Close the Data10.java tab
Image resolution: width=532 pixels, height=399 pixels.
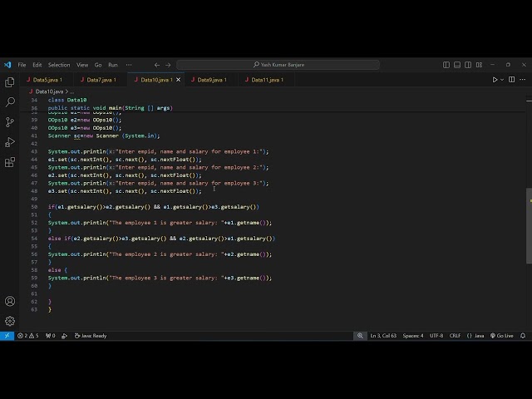(178, 80)
